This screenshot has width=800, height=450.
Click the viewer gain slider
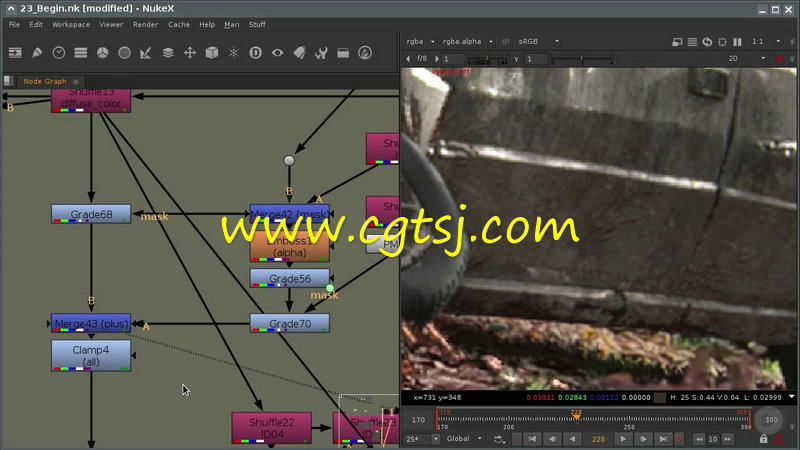pyautogui.click(x=488, y=59)
